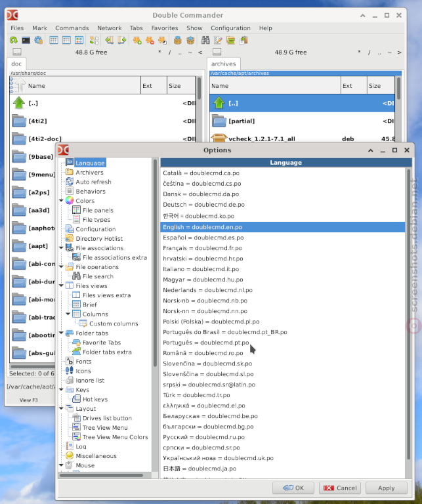This screenshot has height=504, width=422.
Task: Click the invert selection asterisk icon
Action: 162,40
